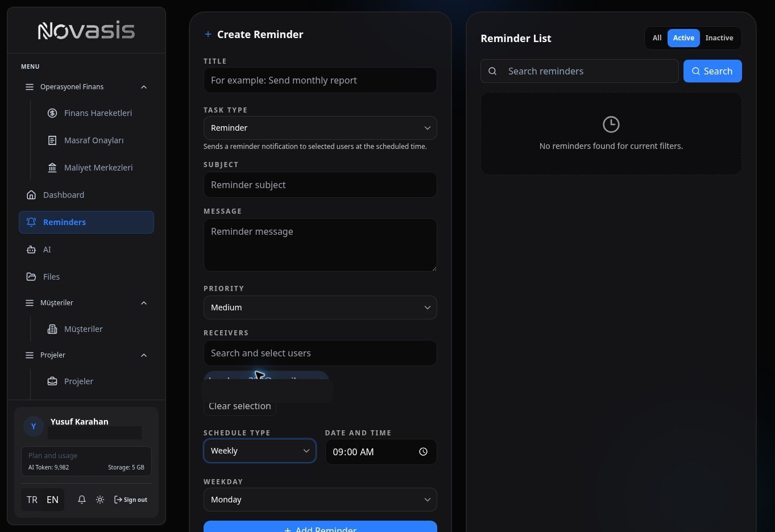
Task: Switch language to TR
Action: (x=32, y=500)
